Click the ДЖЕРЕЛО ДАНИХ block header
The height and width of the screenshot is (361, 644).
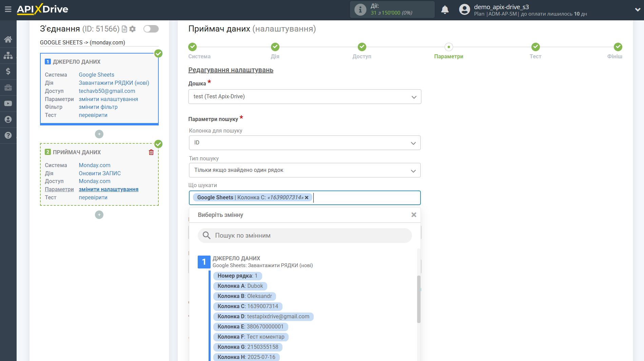click(77, 62)
